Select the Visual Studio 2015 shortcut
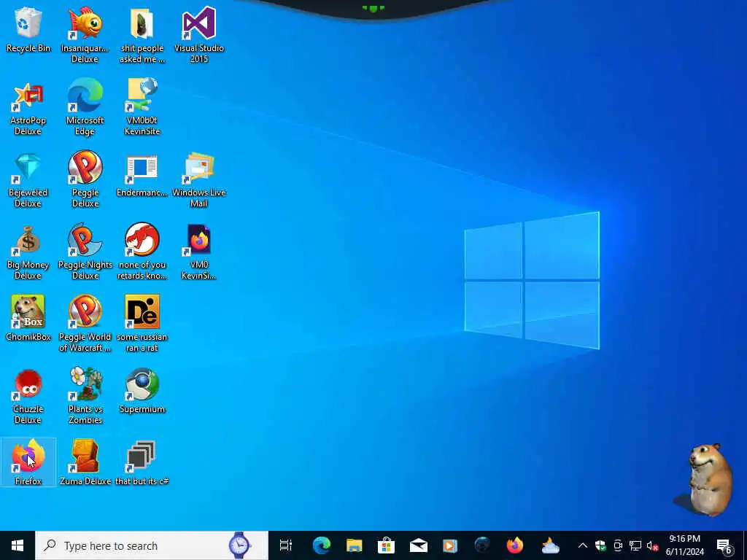 [x=199, y=34]
